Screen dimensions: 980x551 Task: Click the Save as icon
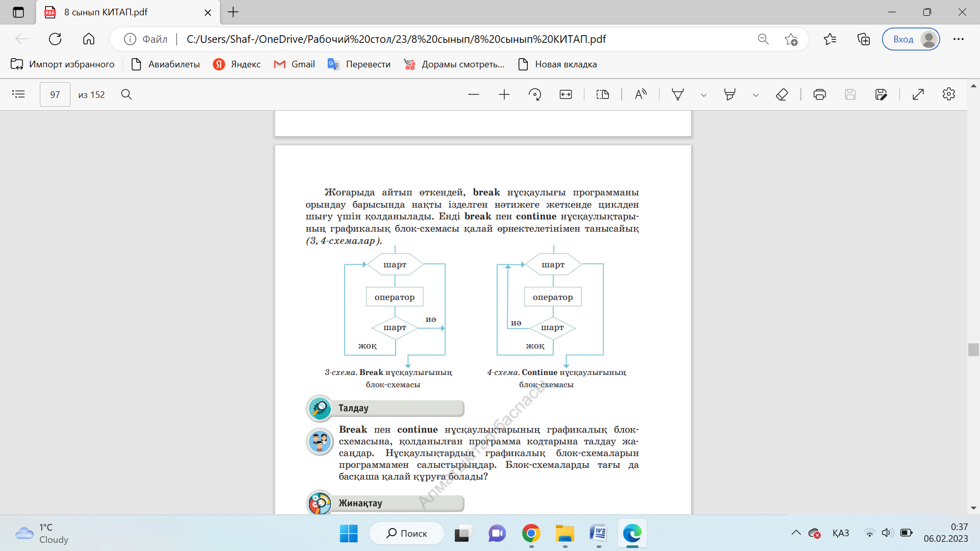pos(881,94)
